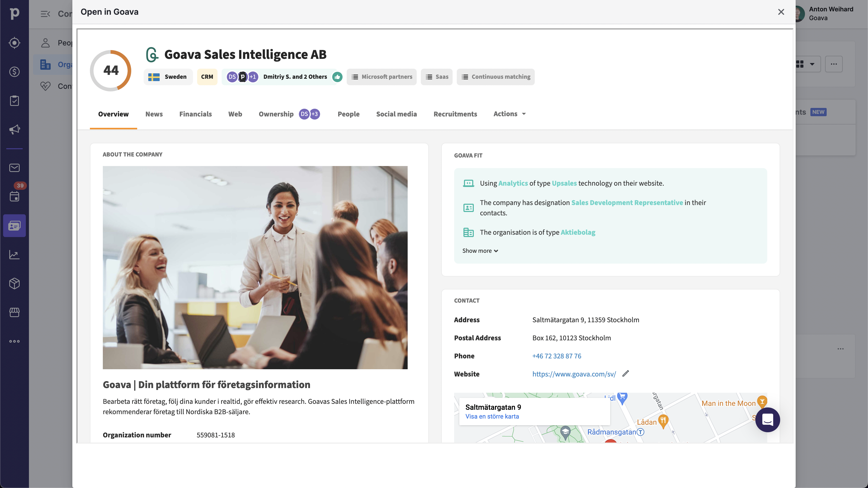Open Contacts card icon in sidebar

(x=14, y=226)
